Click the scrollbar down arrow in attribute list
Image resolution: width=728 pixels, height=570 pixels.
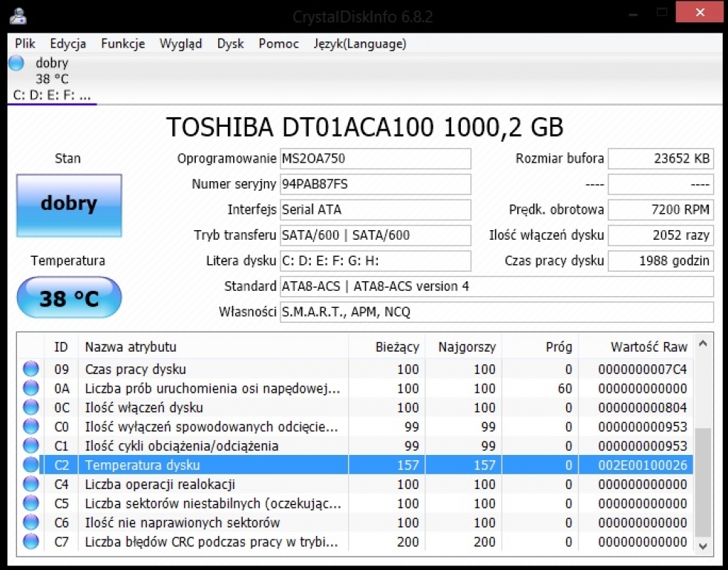[703, 546]
